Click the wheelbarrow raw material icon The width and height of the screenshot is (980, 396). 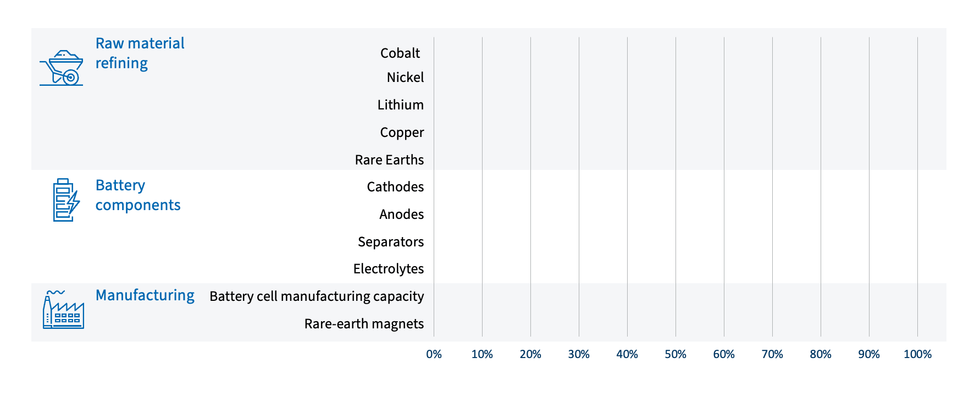point(62,68)
